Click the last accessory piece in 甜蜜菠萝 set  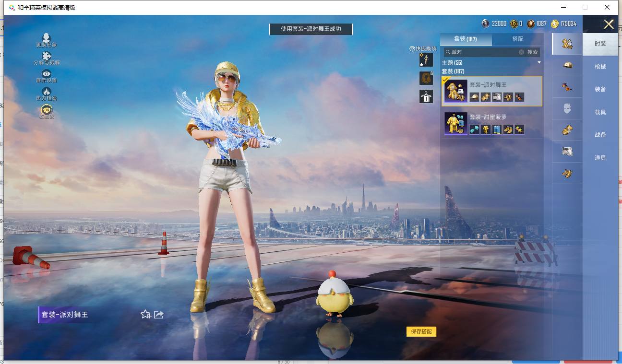[519, 129]
